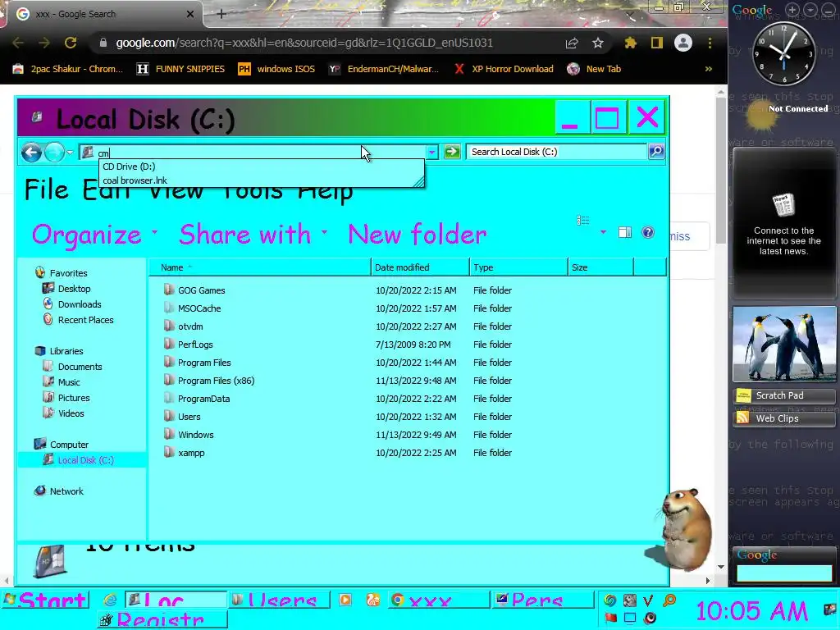Image resolution: width=840 pixels, height=630 pixels.
Task: Select the ProgramData folder icon
Action: (x=169, y=398)
